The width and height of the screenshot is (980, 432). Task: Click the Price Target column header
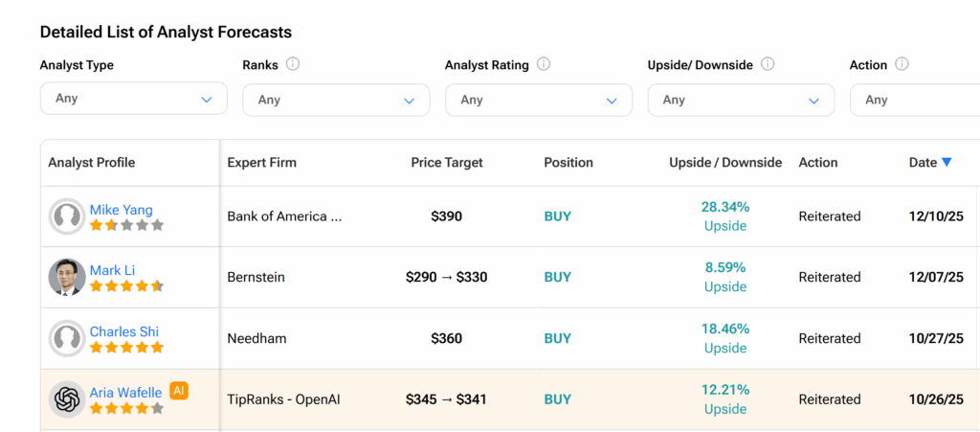(446, 163)
